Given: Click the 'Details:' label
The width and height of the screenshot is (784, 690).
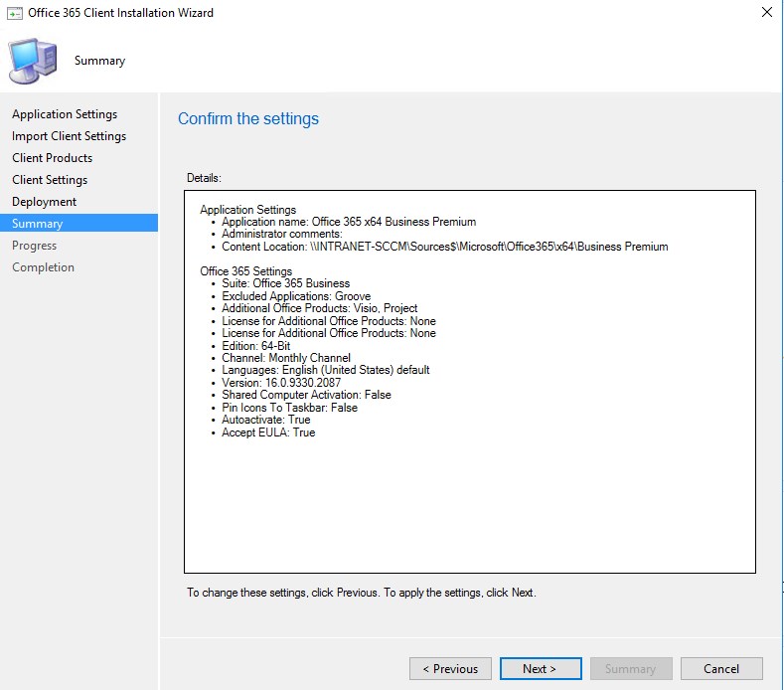Looking at the screenshot, I should 204,178.
